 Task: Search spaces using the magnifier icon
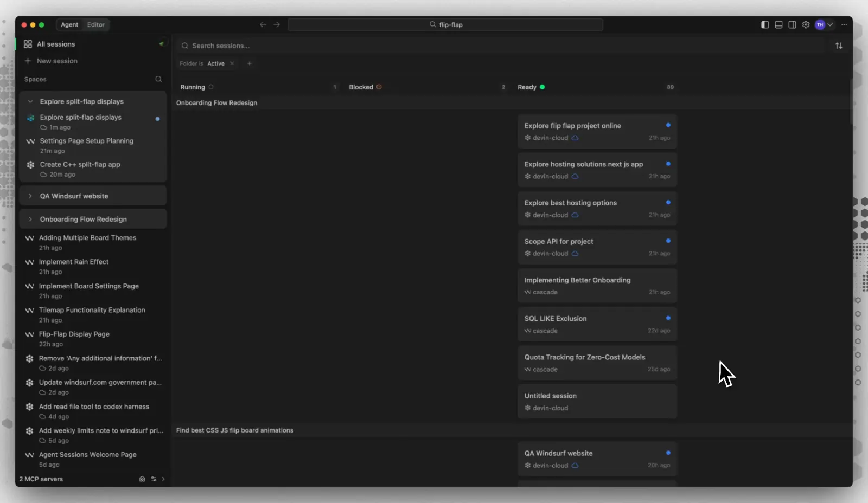[158, 79]
